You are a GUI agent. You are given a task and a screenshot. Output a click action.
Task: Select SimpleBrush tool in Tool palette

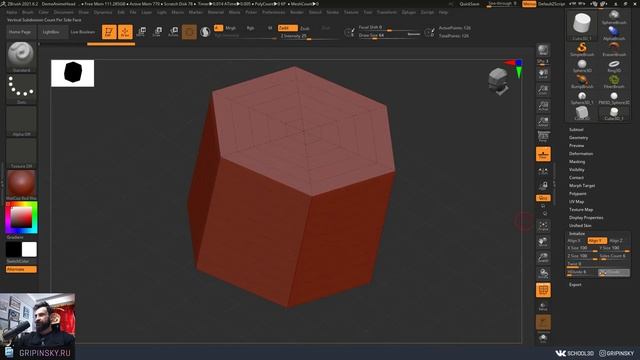[x=582, y=49]
